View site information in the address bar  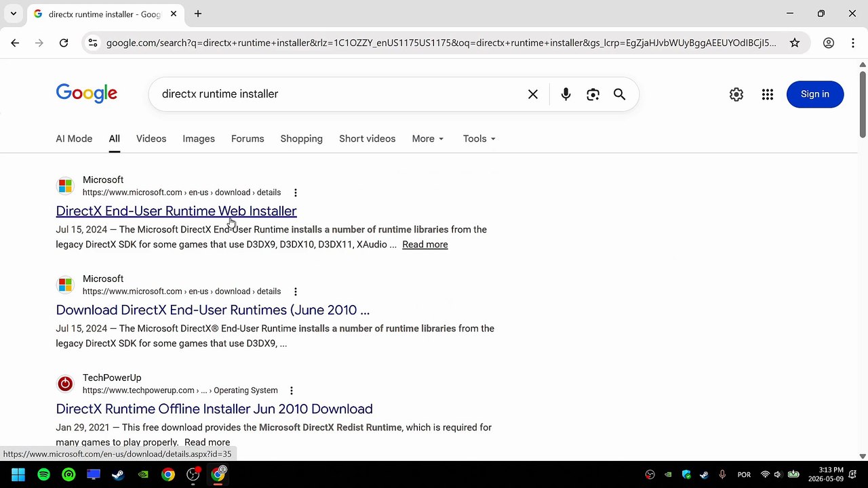(93, 43)
